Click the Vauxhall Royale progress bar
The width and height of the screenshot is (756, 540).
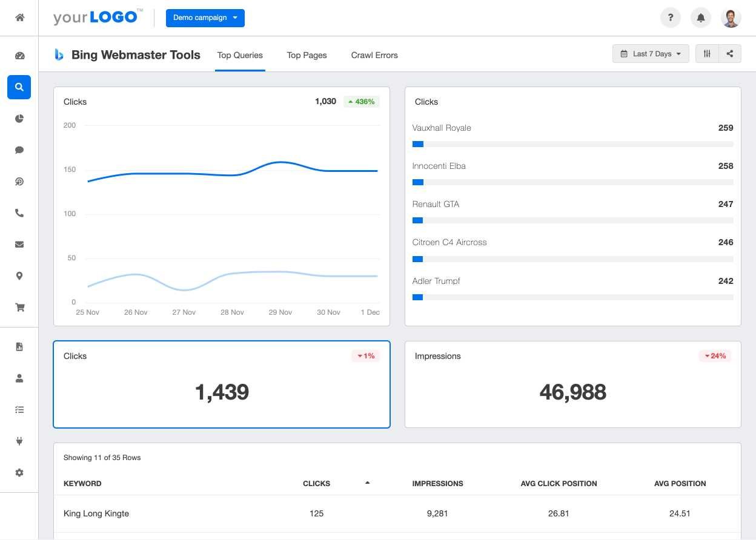pos(572,144)
